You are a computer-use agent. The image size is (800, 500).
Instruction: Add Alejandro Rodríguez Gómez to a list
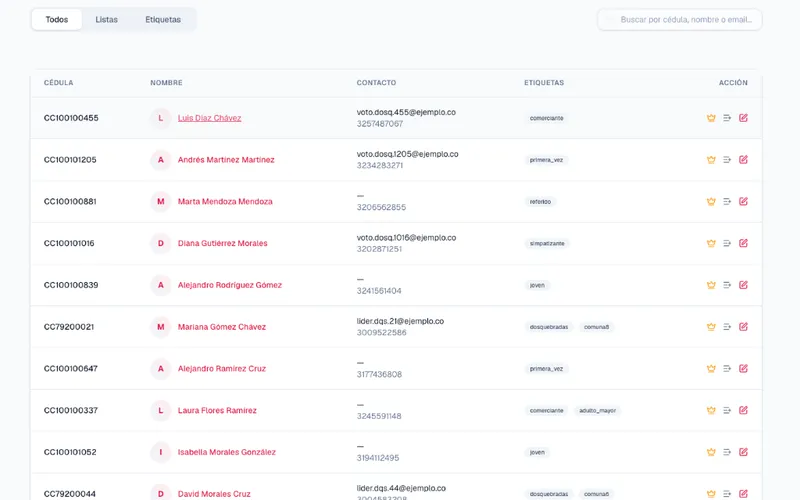(727, 285)
